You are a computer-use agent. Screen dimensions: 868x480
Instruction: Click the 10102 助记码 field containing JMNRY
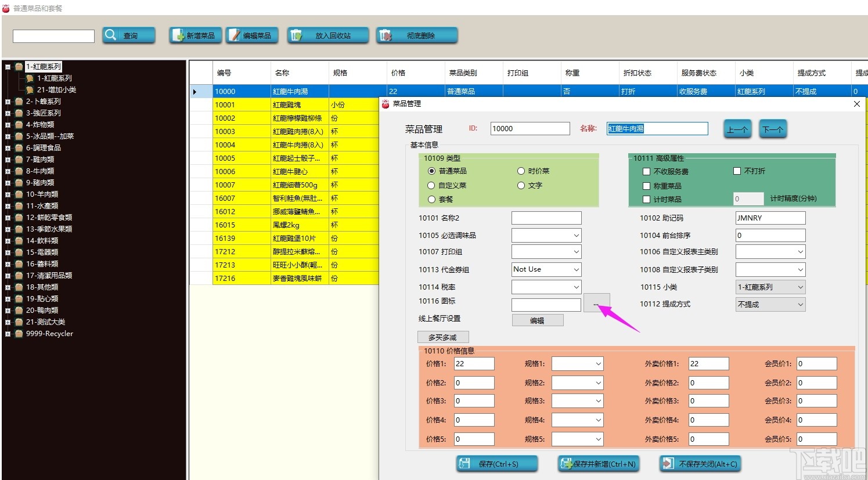tap(770, 218)
